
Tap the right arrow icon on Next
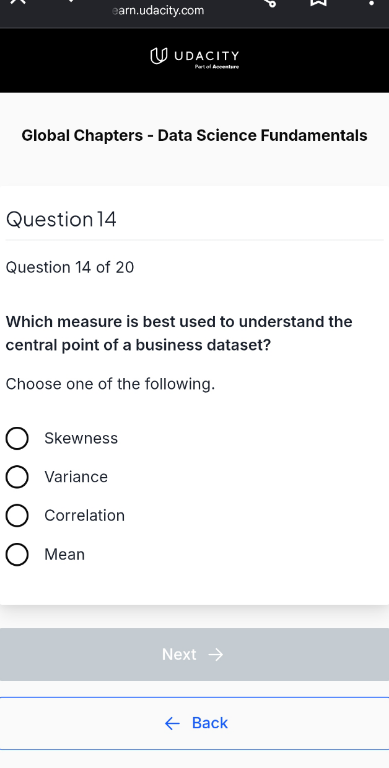tap(216, 655)
